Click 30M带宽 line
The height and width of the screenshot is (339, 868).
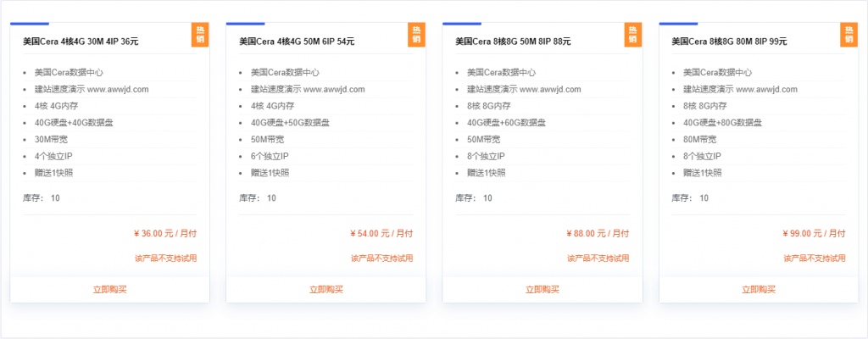click(51, 140)
